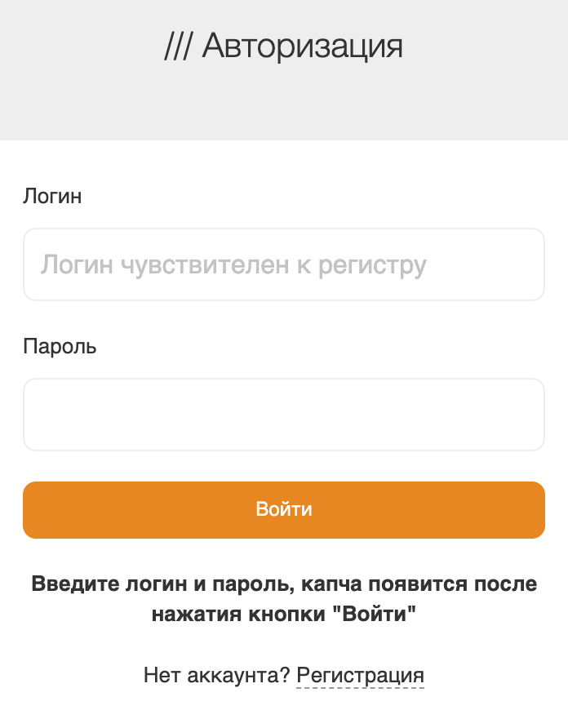The width and height of the screenshot is (568, 728).
Task: Activate login by clicking Войти
Action: coord(283,509)
